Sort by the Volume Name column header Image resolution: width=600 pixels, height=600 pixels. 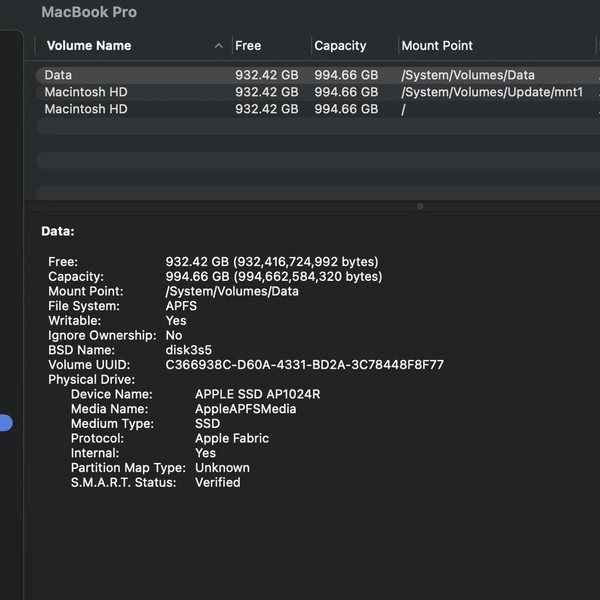point(89,46)
